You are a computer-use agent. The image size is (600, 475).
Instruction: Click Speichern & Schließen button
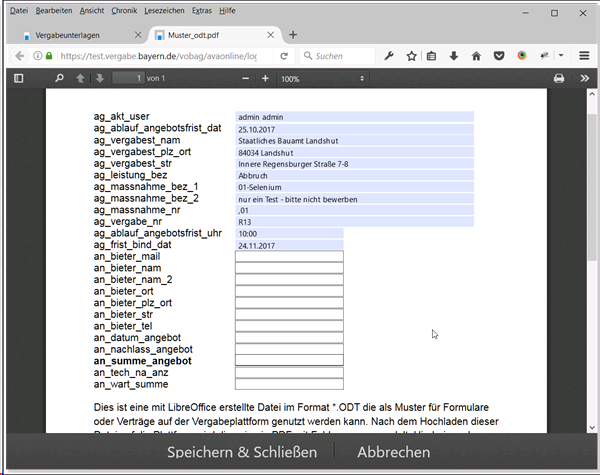click(241, 452)
